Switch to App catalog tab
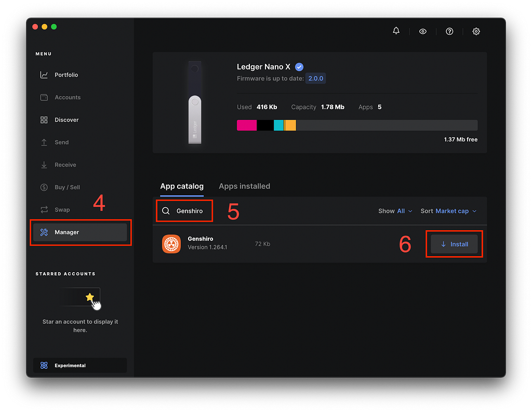The width and height of the screenshot is (532, 412). 182,187
